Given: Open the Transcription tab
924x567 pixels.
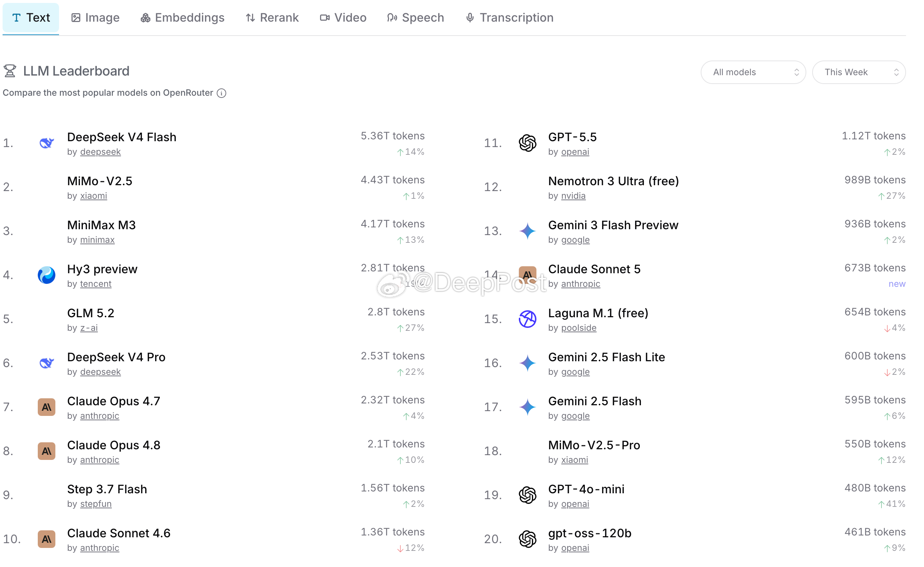Looking at the screenshot, I should [x=509, y=18].
